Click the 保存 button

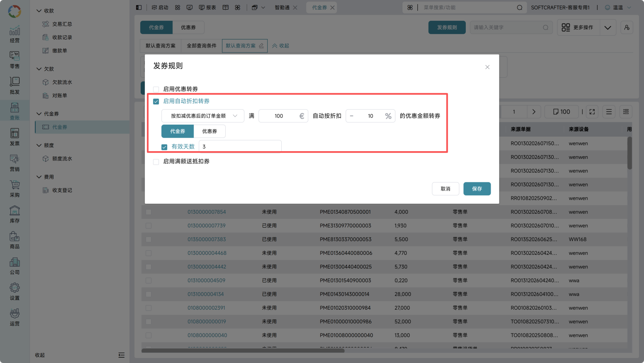477,189
